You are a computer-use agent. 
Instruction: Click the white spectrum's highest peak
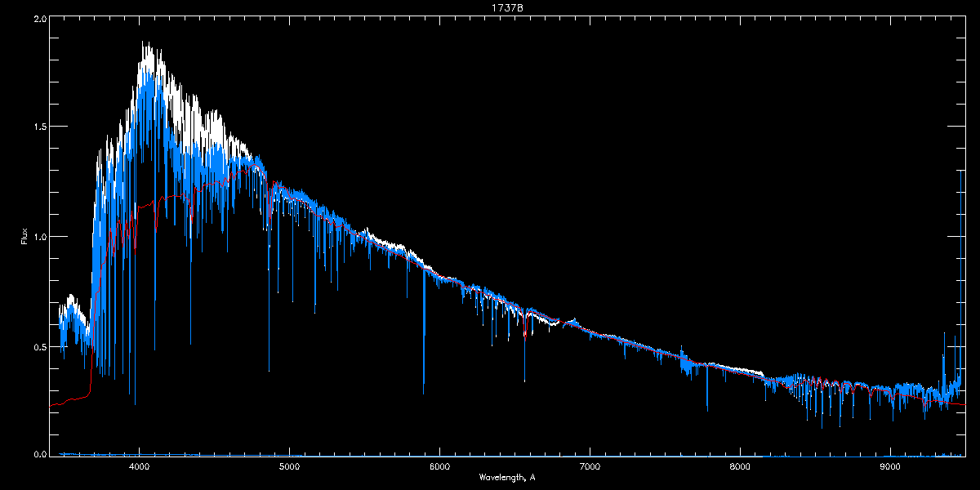click(143, 43)
